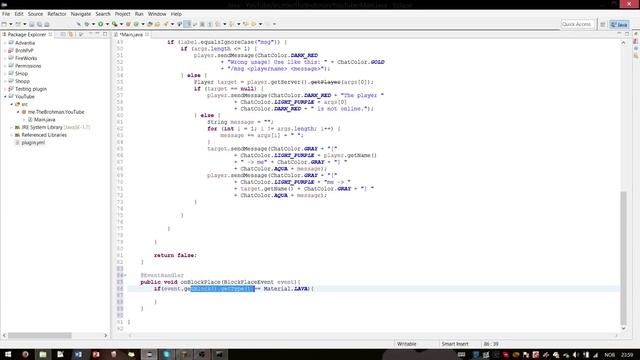Open the File menu
640x360 pixels.
(6, 14)
